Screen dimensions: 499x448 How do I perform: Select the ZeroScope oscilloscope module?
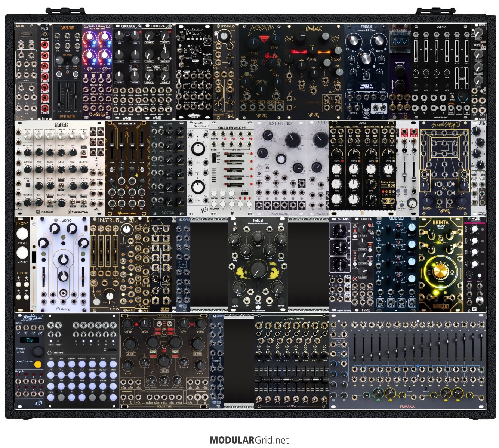point(400,71)
